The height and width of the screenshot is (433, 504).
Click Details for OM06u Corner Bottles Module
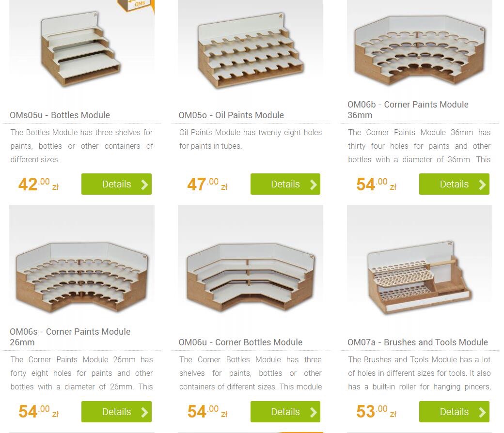click(x=285, y=412)
